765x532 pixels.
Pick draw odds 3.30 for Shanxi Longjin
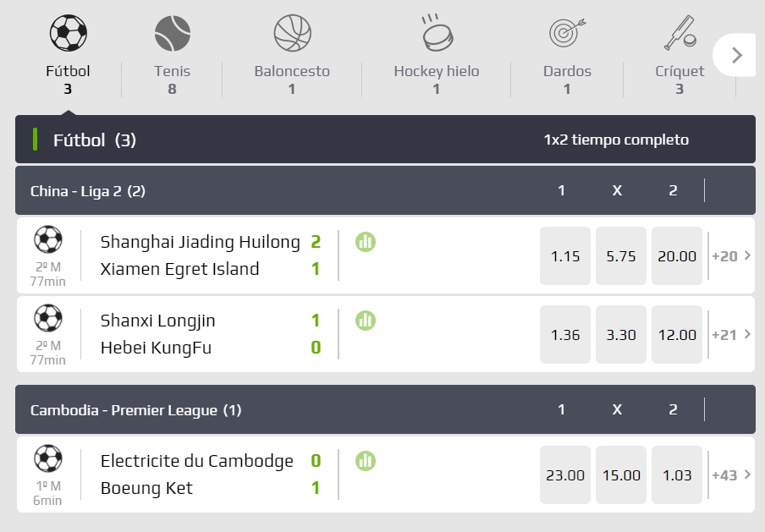point(621,335)
